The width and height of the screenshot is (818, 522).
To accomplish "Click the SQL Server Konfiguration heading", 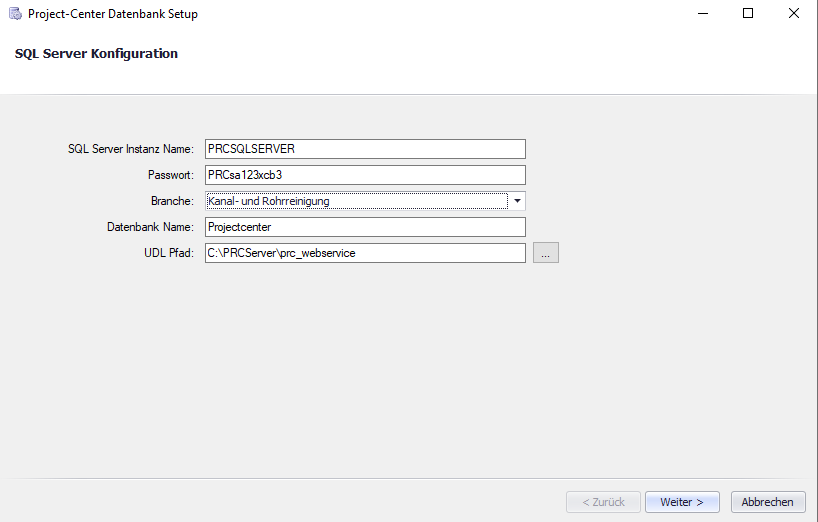I will click(96, 54).
